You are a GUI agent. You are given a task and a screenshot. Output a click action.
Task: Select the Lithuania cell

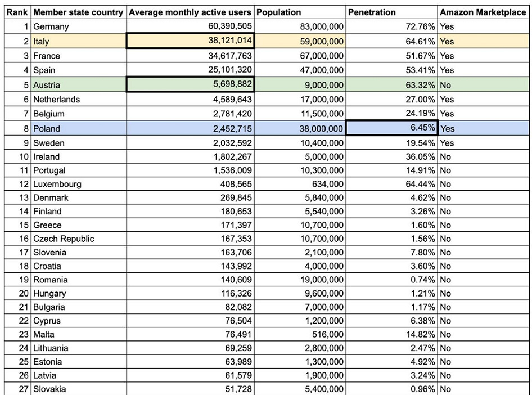[79, 348]
